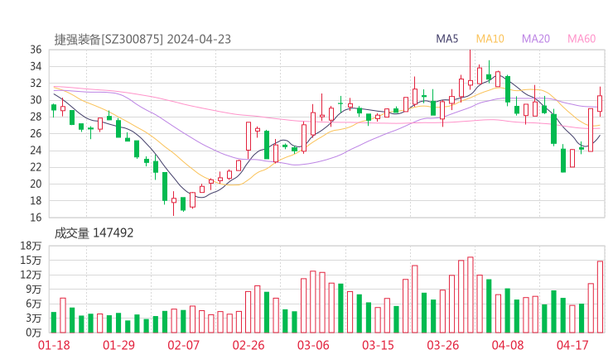
Task: Click the 01-29 date axis label
Action: coord(118,345)
